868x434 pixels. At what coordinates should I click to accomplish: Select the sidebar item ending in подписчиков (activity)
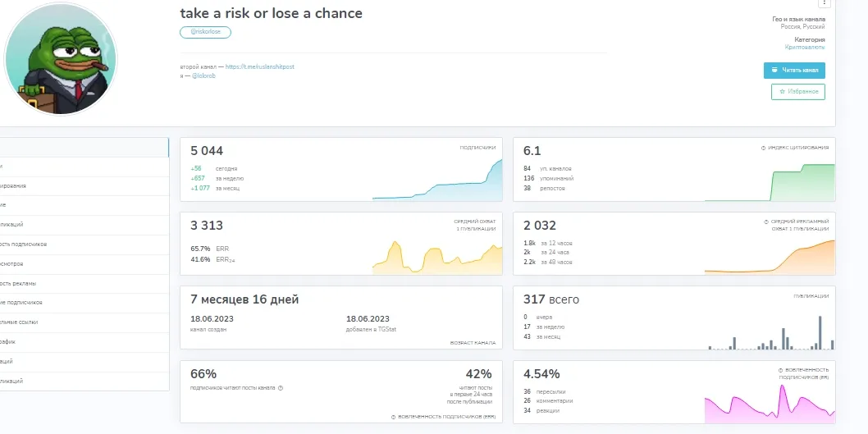[85, 244]
